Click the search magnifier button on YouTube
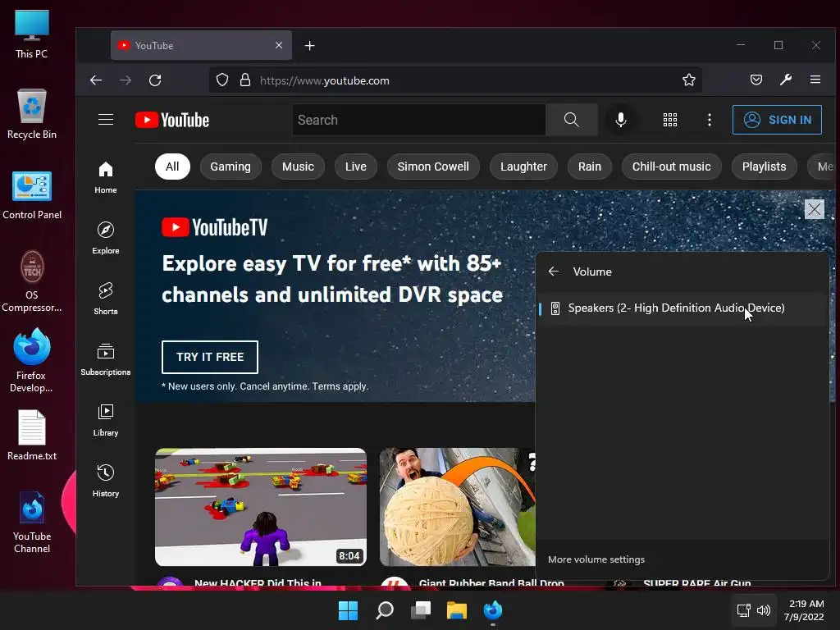 coord(572,120)
